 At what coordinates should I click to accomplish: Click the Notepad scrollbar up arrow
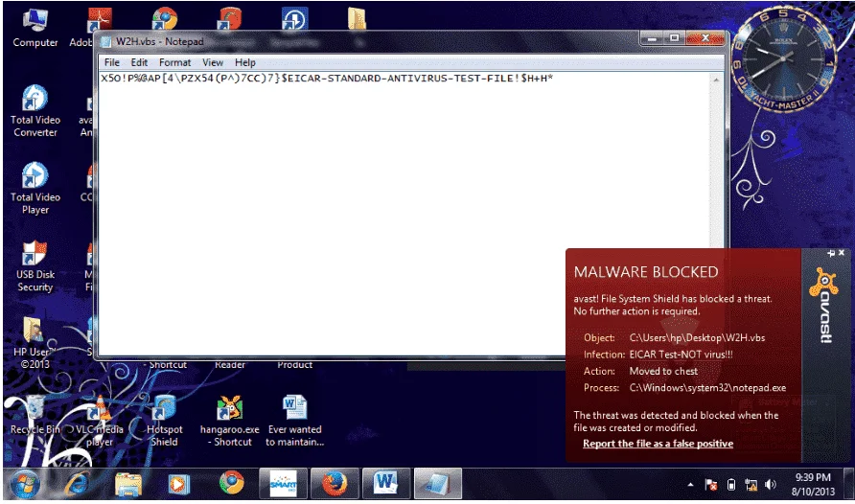coord(716,80)
